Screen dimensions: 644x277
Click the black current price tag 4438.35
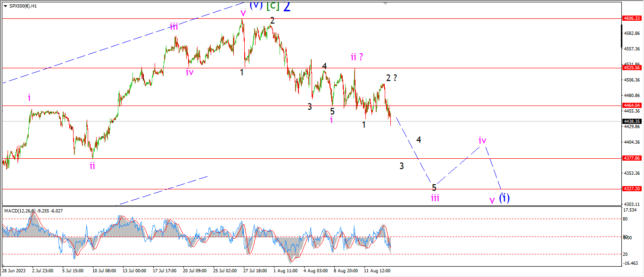[x=632, y=121]
